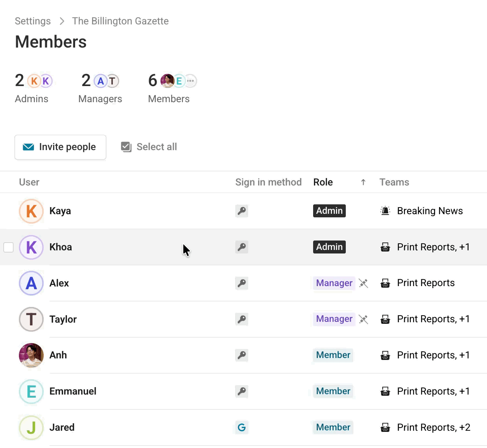Click Jared's Google sign-in icon
This screenshot has width=487, height=448.
tap(242, 428)
